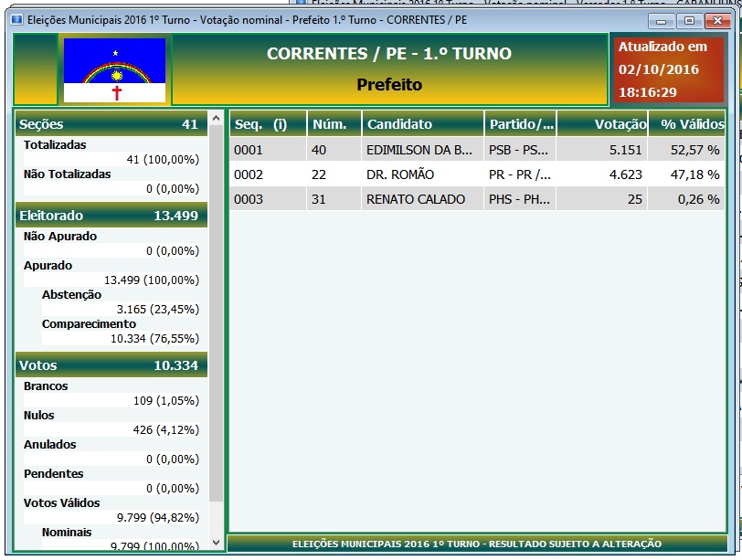Click the Nominais label

[x=67, y=532]
